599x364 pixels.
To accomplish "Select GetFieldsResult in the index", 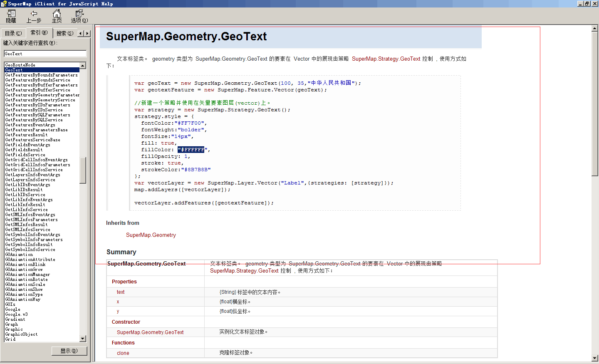I will point(24,150).
